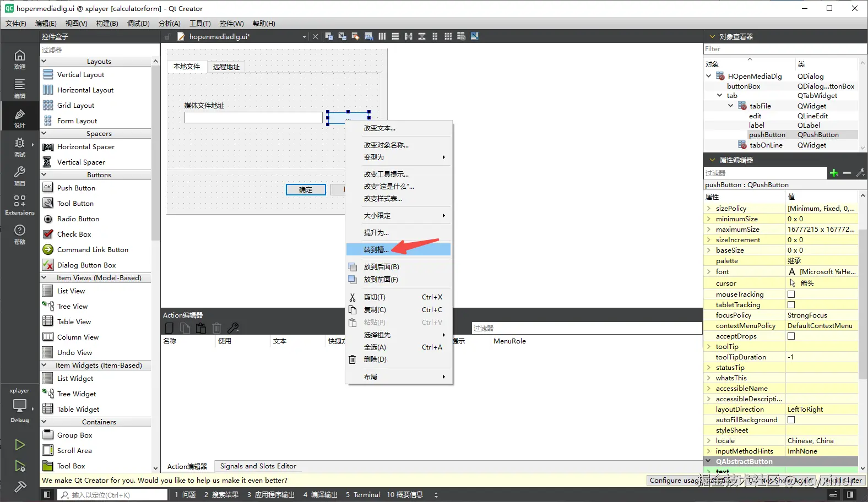Click palette property value 继承
Image resolution: width=868 pixels, height=502 pixels.
point(821,261)
